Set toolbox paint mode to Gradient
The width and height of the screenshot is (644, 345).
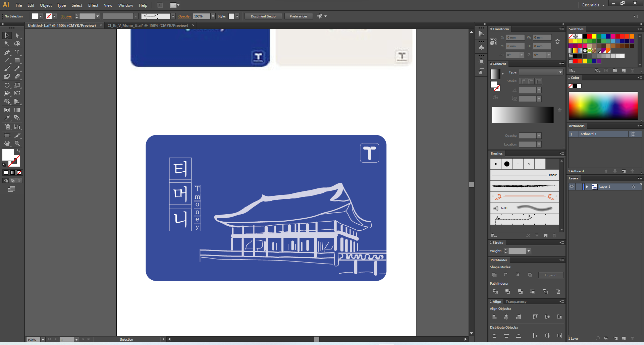point(12,173)
